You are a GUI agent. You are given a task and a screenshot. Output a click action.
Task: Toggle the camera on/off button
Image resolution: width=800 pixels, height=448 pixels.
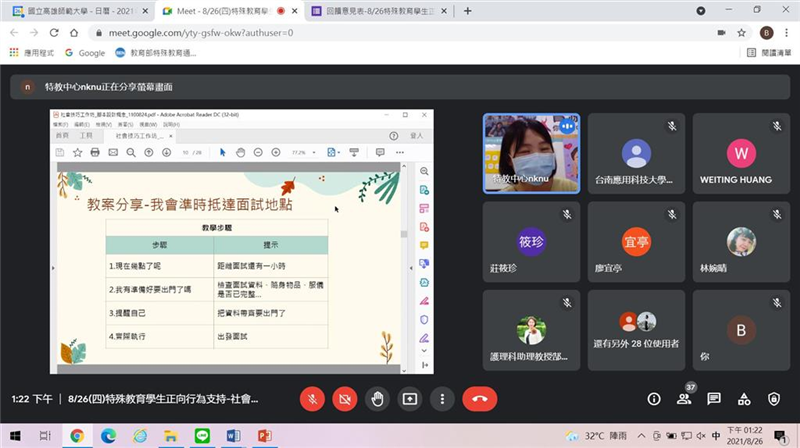point(344,398)
